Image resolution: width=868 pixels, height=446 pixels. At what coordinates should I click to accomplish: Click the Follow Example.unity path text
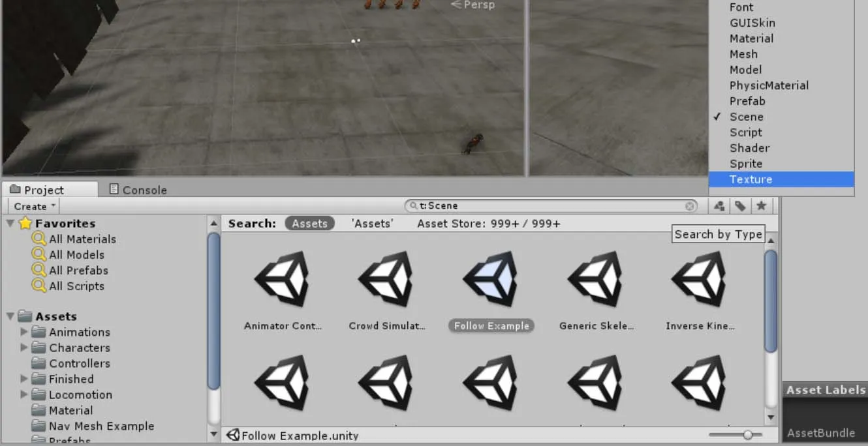point(300,436)
